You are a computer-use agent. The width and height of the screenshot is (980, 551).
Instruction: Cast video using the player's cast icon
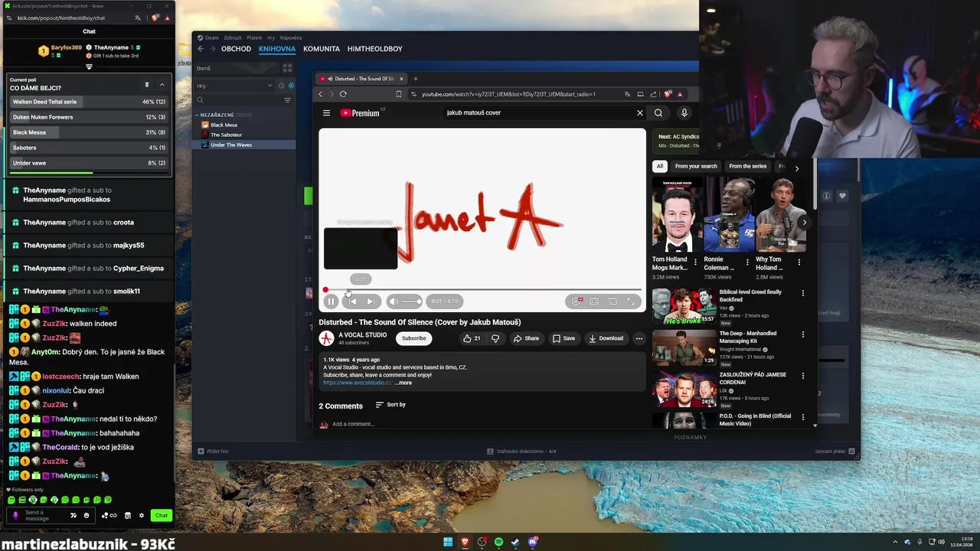coord(612,302)
